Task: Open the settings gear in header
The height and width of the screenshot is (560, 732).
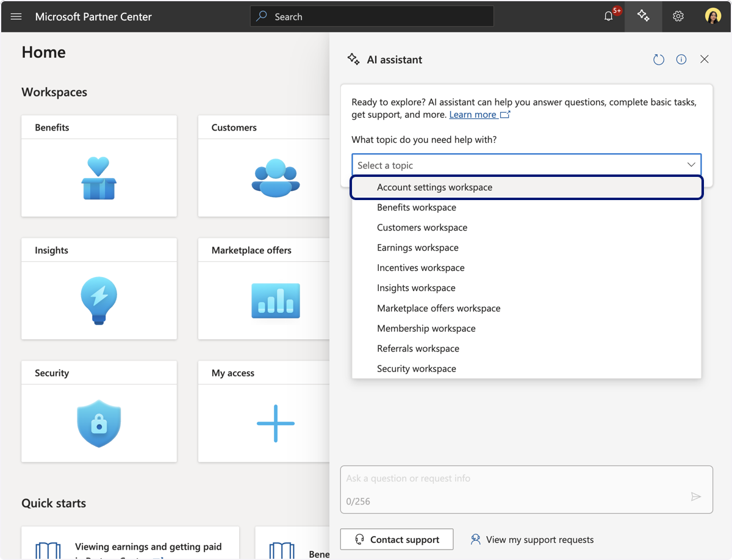Action: [678, 16]
